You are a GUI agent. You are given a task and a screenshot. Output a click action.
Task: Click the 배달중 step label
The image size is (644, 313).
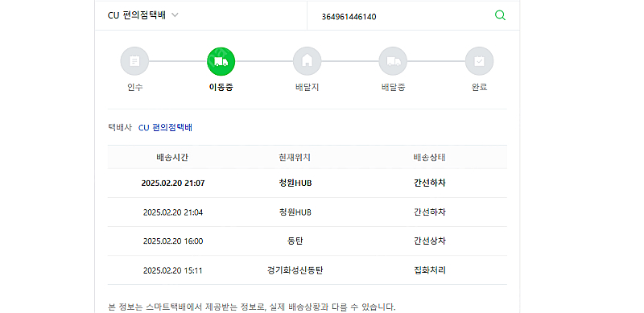[393, 88]
